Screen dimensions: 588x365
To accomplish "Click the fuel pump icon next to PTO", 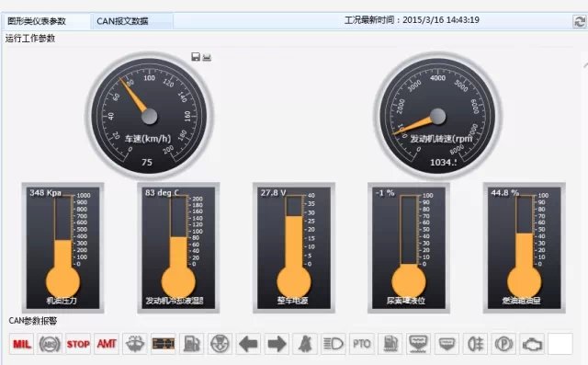I will pos(390,344).
